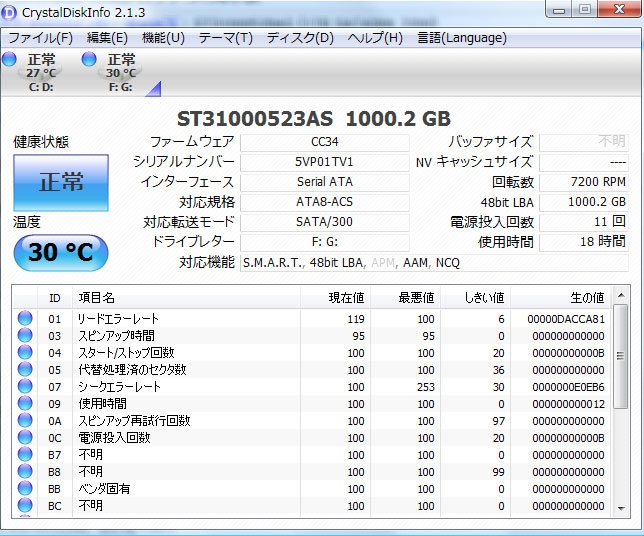Click the scroll down arrow of SMART list

[621, 508]
